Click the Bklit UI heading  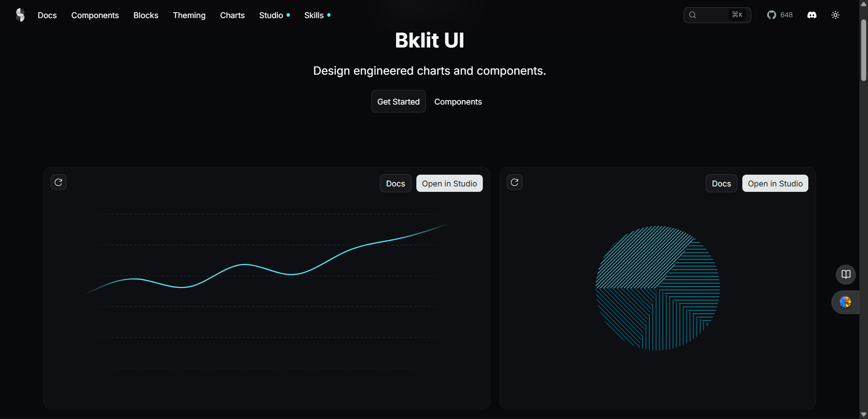point(429,40)
